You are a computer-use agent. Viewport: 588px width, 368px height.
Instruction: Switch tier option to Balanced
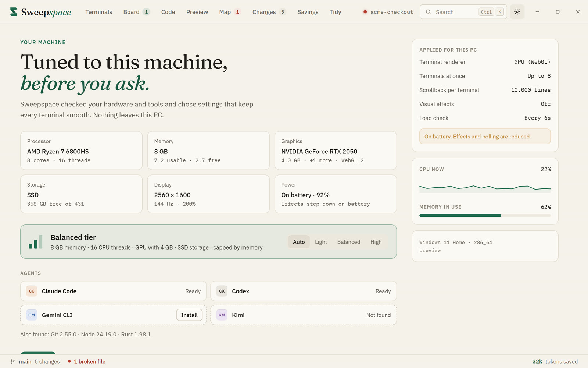click(x=349, y=242)
